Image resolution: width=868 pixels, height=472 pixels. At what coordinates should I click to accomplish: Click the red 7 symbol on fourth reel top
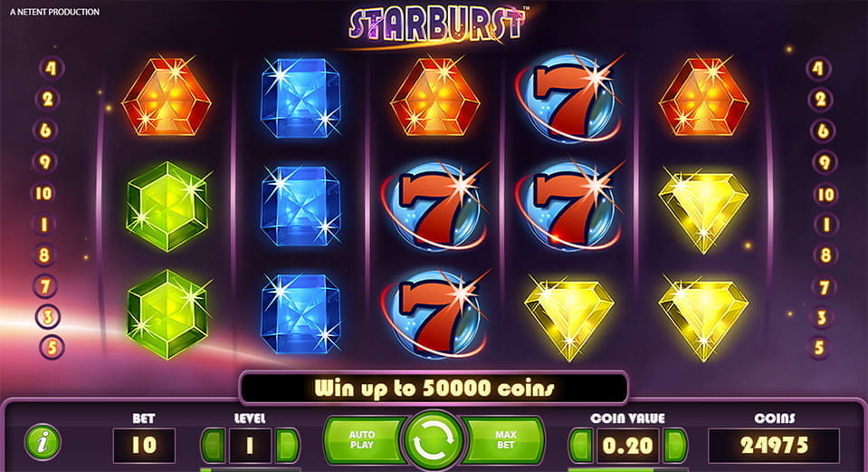pyautogui.click(x=570, y=98)
